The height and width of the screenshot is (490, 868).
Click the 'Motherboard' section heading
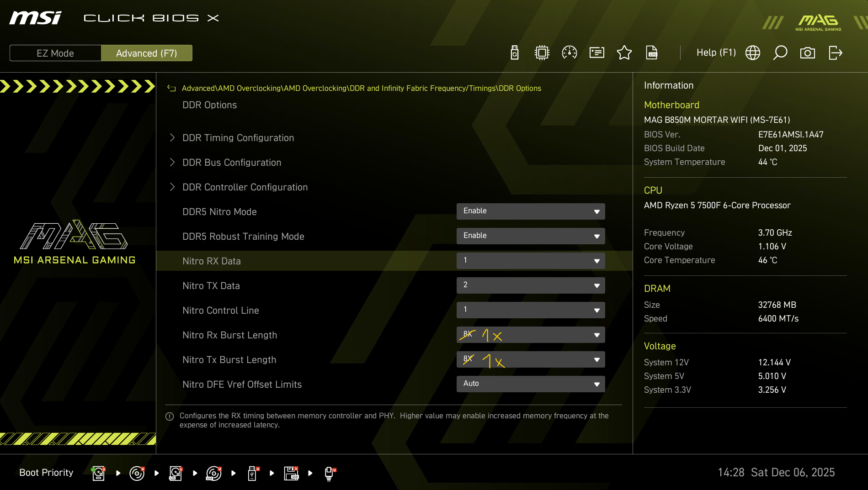click(x=671, y=105)
